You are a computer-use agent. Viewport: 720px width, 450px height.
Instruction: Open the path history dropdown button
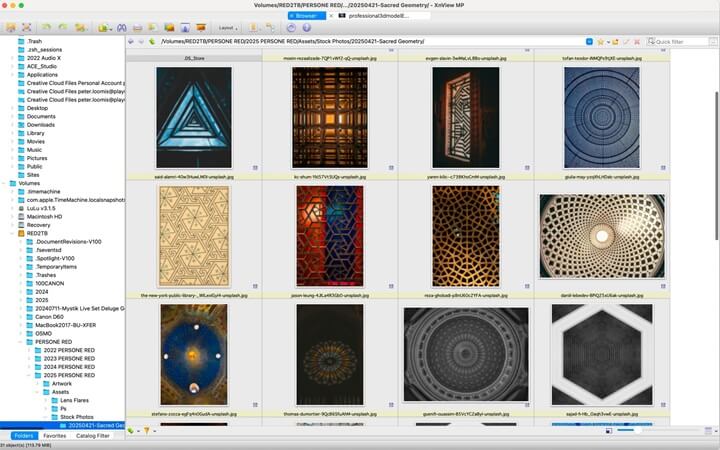589,41
